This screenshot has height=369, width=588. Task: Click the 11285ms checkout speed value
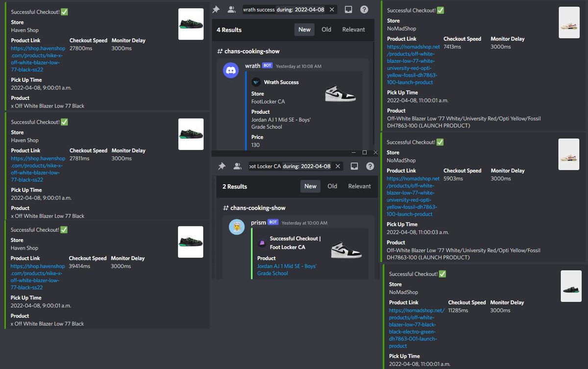point(458,310)
